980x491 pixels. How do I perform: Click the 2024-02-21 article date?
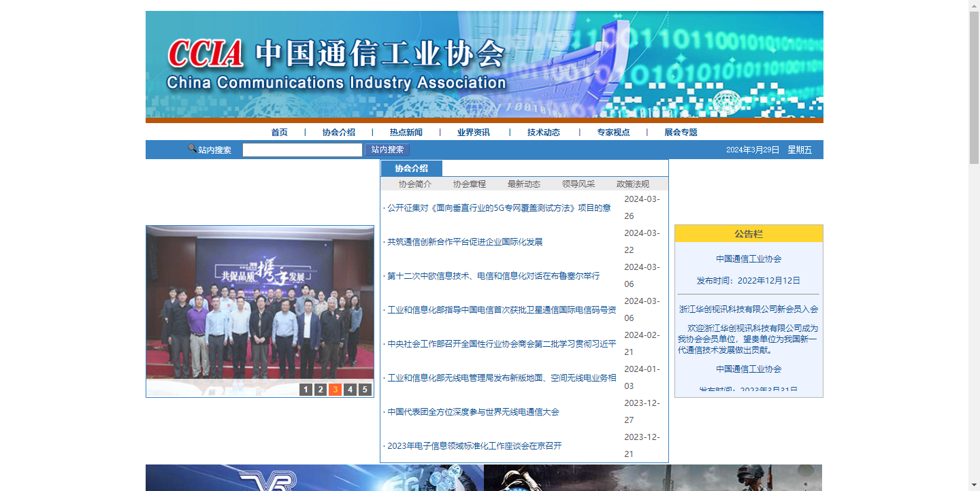[642, 343]
